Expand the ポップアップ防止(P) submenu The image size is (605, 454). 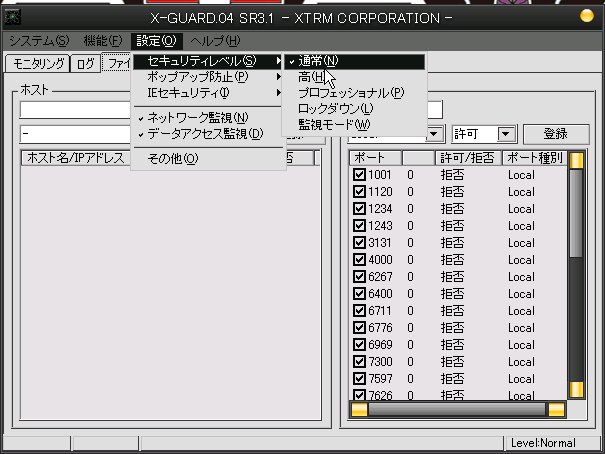208,77
